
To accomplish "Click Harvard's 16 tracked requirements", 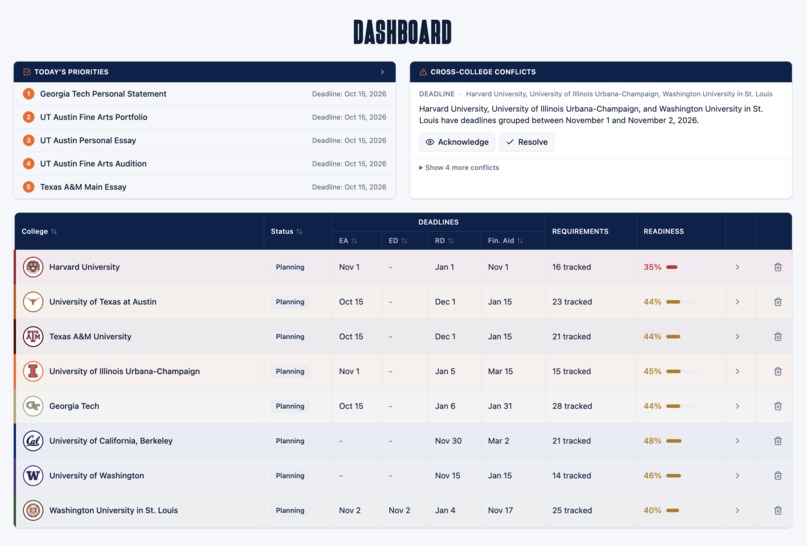I will pos(572,267).
